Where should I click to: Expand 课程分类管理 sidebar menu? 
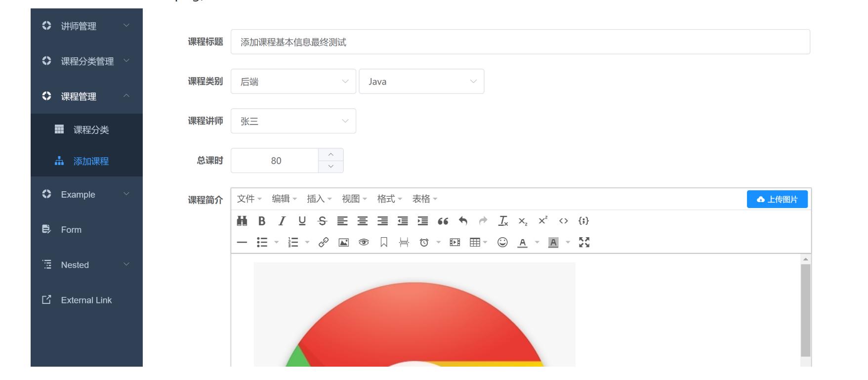tap(86, 61)
